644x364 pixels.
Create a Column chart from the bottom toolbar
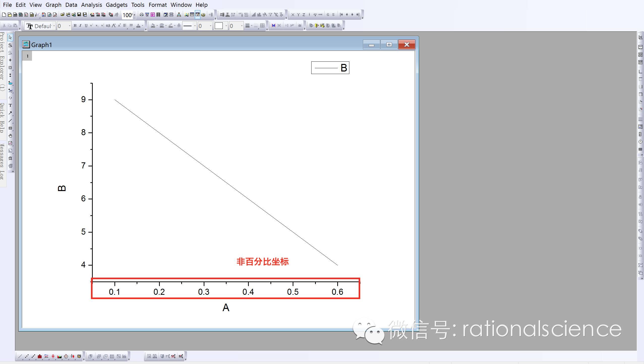tap(40, 356)
